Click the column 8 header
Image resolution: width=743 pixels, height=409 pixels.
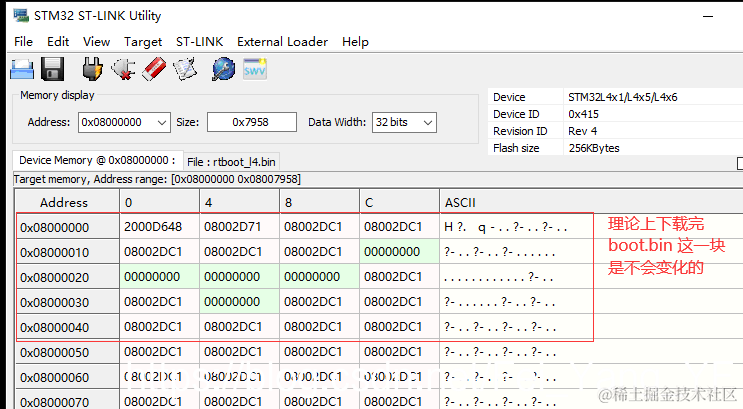click(x=320, y=202)
